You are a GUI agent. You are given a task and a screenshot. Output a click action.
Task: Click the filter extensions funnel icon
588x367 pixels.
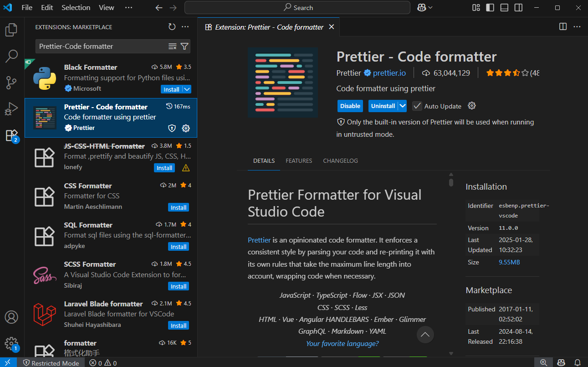pyautogui.click(x=184, y=46)
